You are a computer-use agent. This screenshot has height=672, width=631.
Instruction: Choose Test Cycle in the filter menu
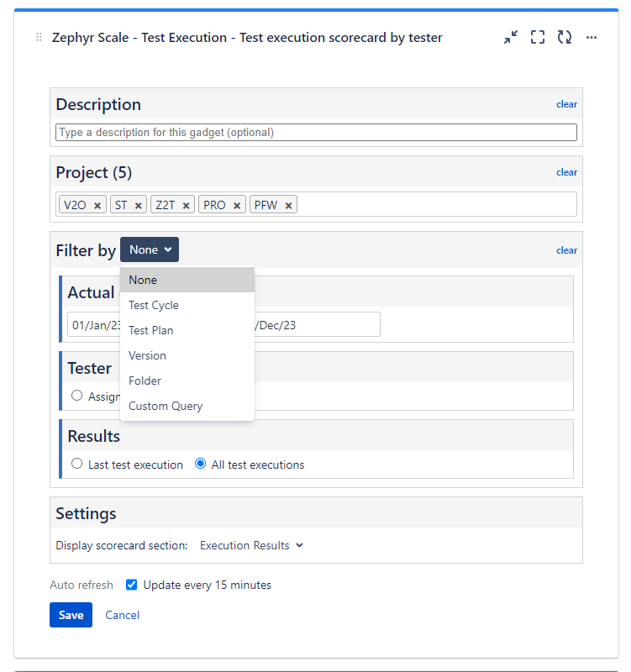187,305
